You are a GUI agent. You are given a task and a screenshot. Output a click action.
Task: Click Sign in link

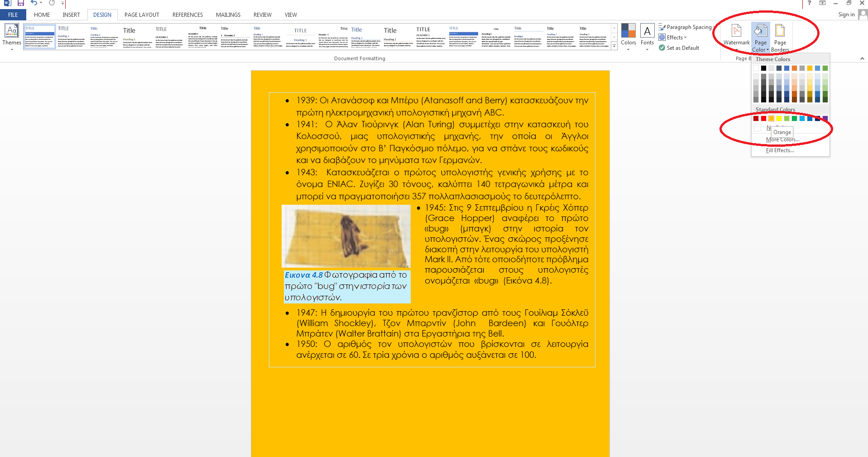click(x=846, y=14)
